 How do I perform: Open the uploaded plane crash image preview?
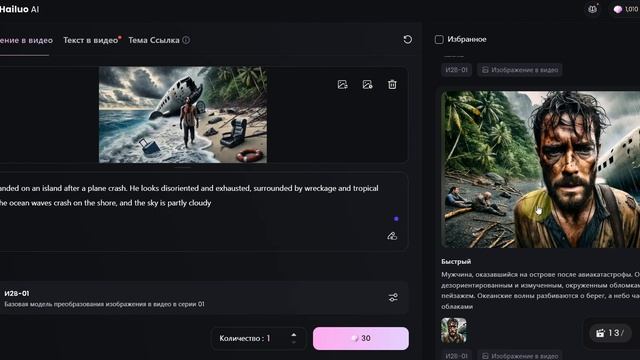point(183,115)
